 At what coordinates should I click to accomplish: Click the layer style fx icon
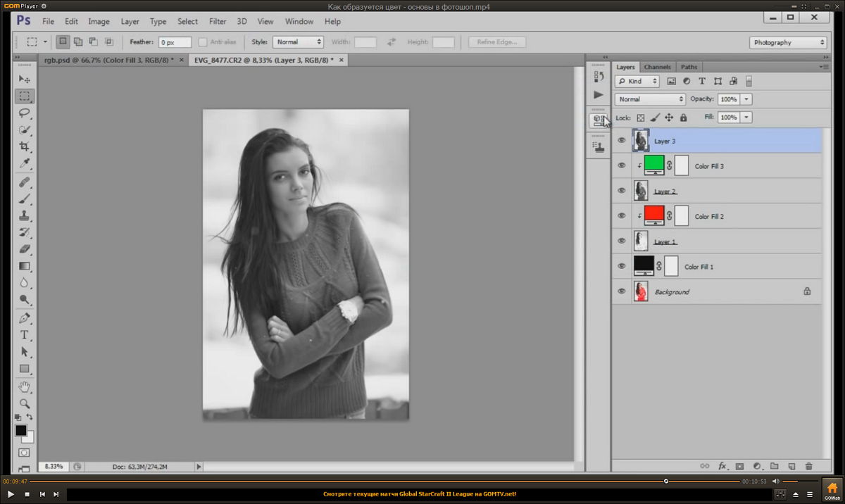tap(722, 466)
